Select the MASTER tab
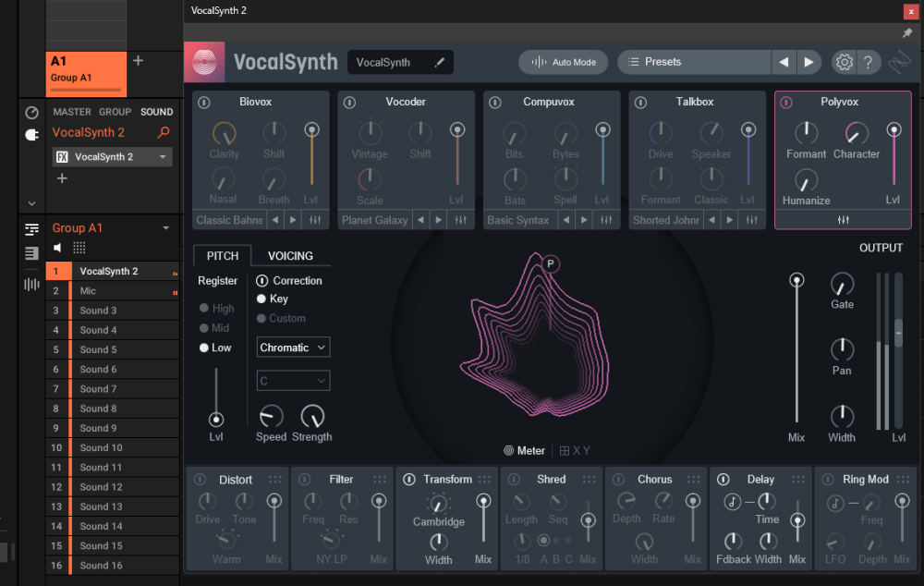The height and width of the screenshot is (586, 924). (72, 112)
